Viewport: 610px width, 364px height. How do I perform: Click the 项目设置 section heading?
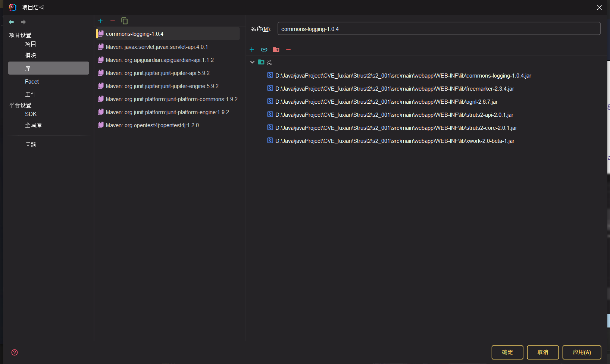20,35
